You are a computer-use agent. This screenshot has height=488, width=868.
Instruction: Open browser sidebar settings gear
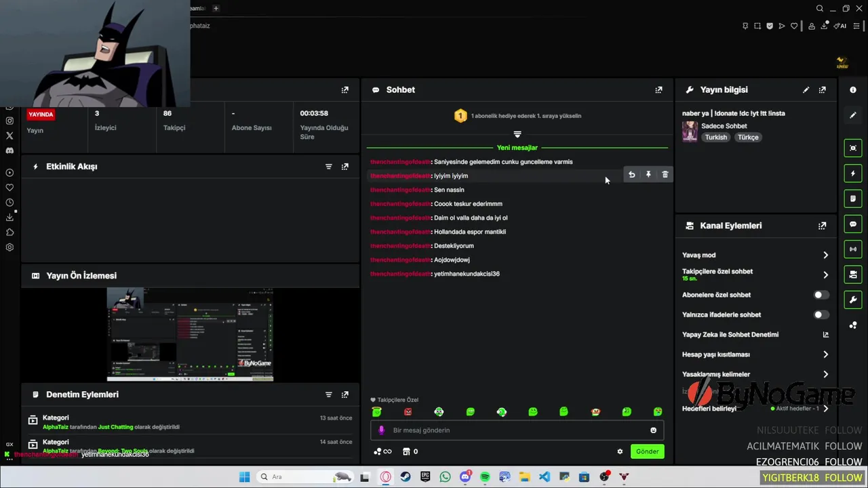point(9,247)
